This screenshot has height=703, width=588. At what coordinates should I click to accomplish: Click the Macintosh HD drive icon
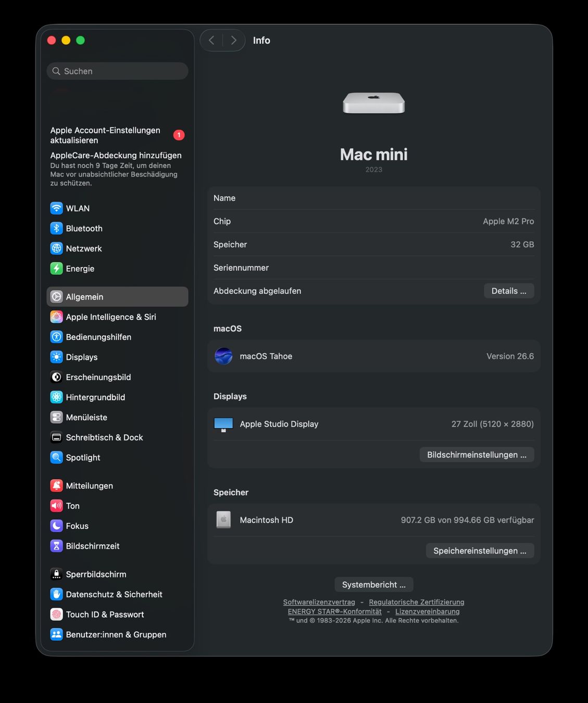click(223, 520)
